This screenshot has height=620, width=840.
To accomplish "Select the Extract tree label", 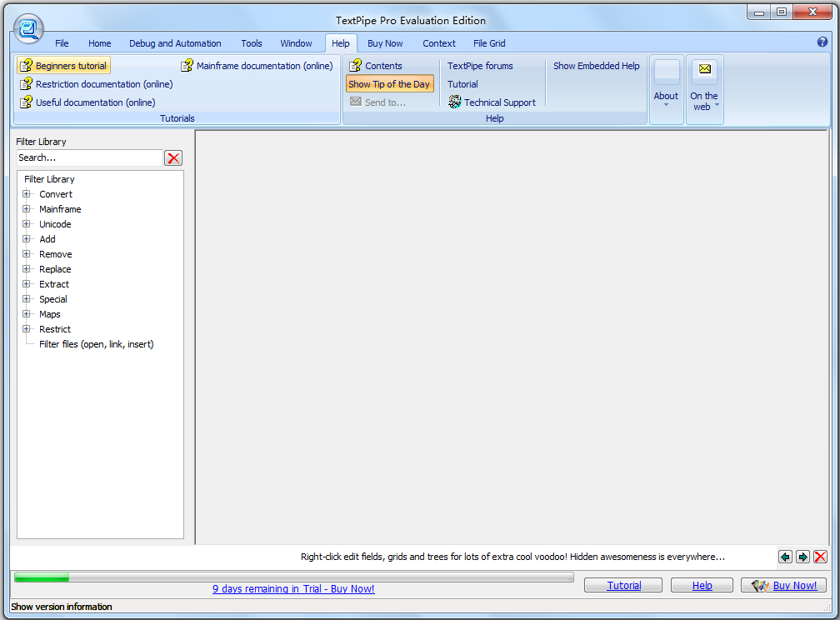I will [x=54, y=284].
